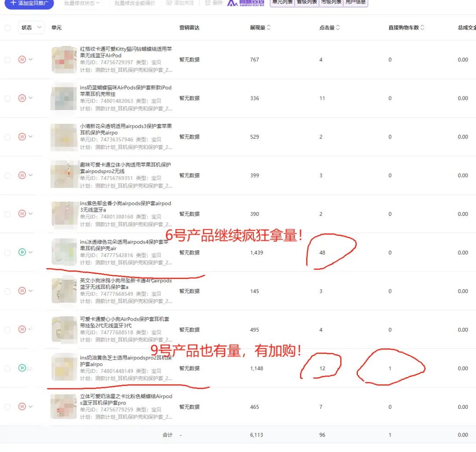Open 批量修改状态 dropdown
Image resolution: width=476 pixels, height=452 pixels.
(x=82, y=3)
